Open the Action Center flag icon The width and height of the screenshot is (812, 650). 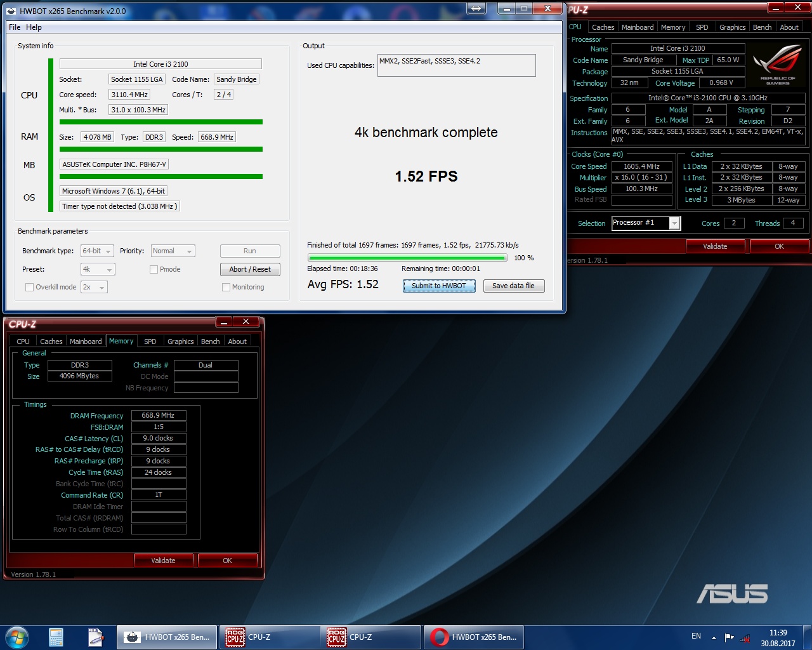(x=729, y=637)
